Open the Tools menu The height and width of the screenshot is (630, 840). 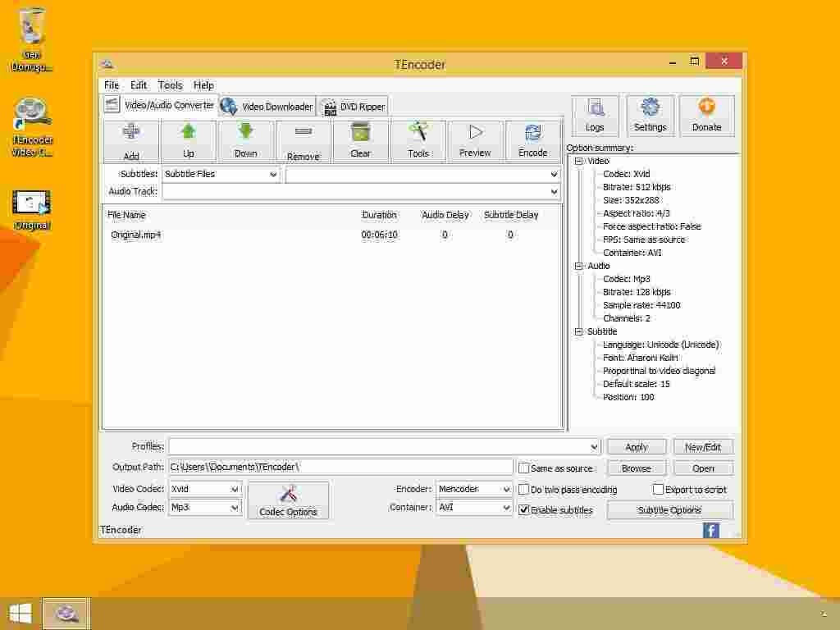tap(171, 85)
